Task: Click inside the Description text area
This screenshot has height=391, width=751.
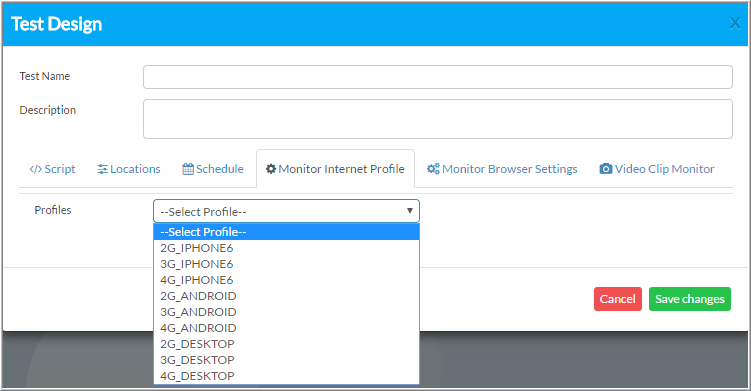Action: (x=438, y=119)
